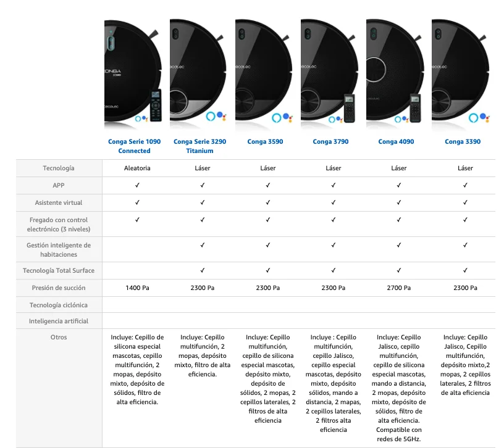Click Asistente virtual checkmark for Conga Serie 1090
This screenshot has height=448, width=504.
point(137,202)
